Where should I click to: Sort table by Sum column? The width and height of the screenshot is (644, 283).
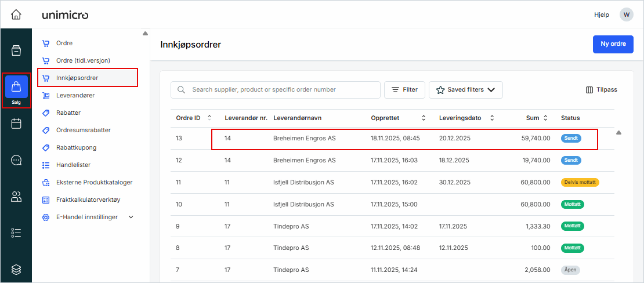point(545,118)
